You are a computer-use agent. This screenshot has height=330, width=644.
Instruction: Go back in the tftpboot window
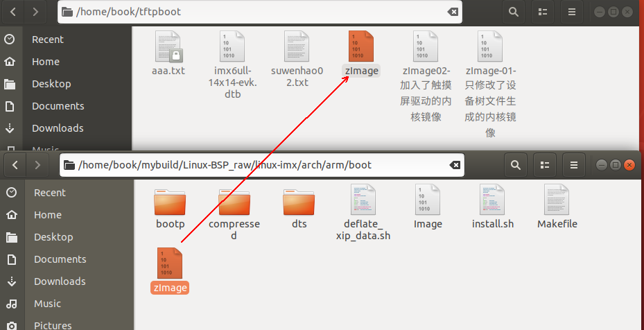tap(13, 12)
